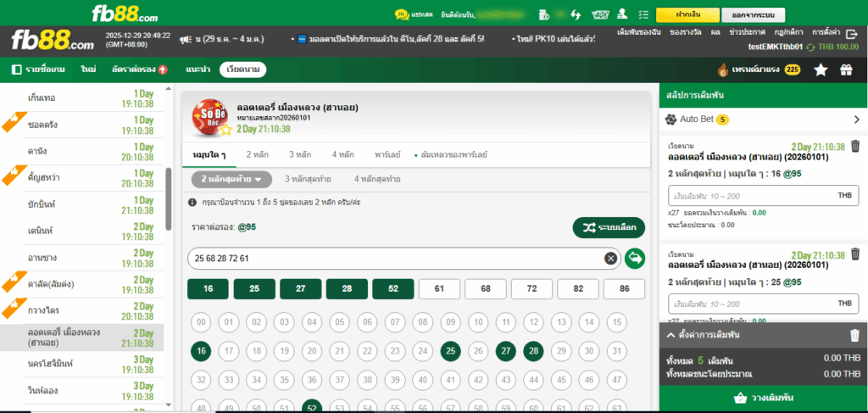The image size is (868, 413).
Task: Select number ball 31
Action: pos(617,351)
